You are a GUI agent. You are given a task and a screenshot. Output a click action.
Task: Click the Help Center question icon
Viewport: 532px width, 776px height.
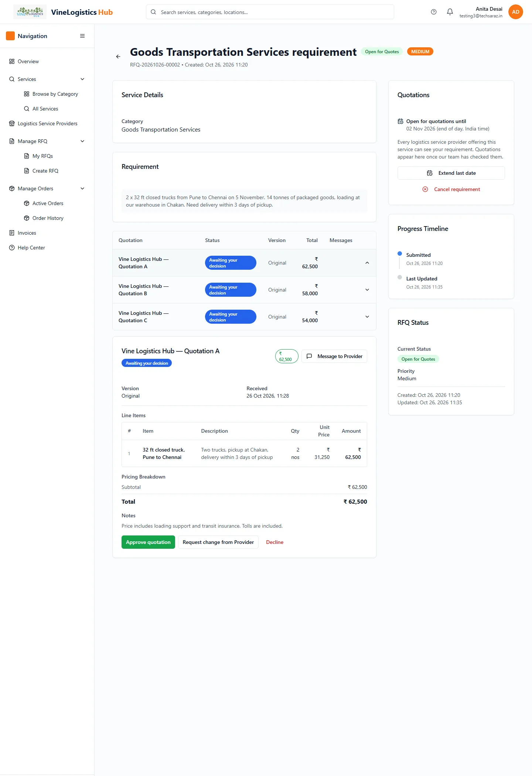click(x=12, y=248)
